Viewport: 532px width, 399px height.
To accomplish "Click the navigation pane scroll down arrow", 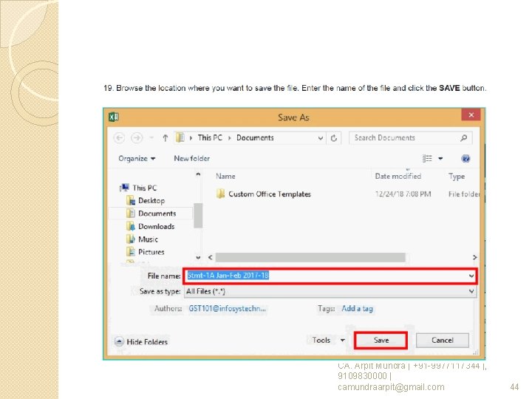I will click(x=198, y=258).
